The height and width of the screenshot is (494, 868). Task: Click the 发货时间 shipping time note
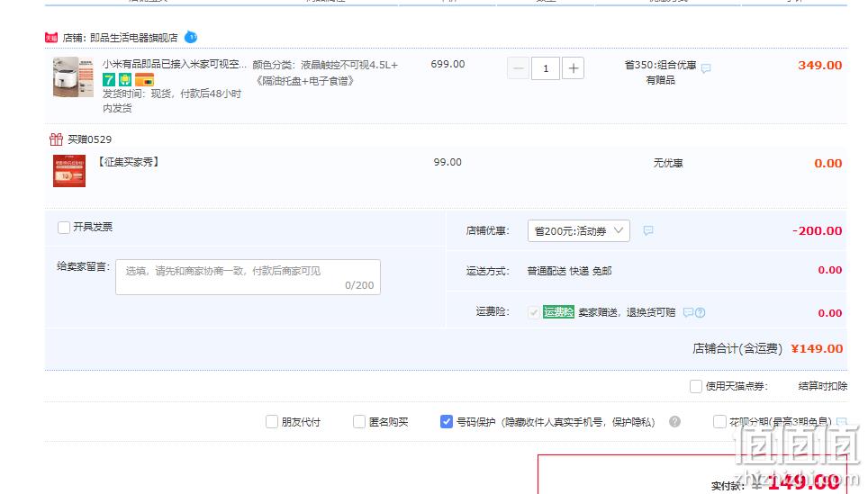[x=172, y=101]
